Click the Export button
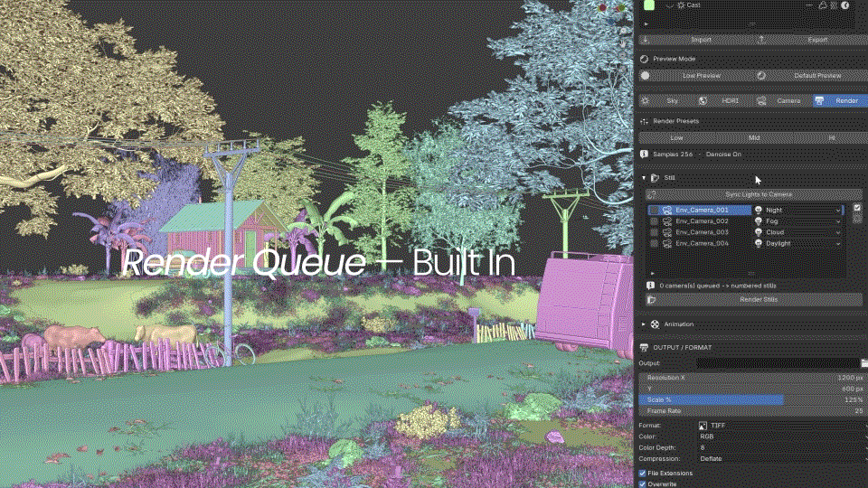Screen dimensions: 868x488 (x=810, y=40)
